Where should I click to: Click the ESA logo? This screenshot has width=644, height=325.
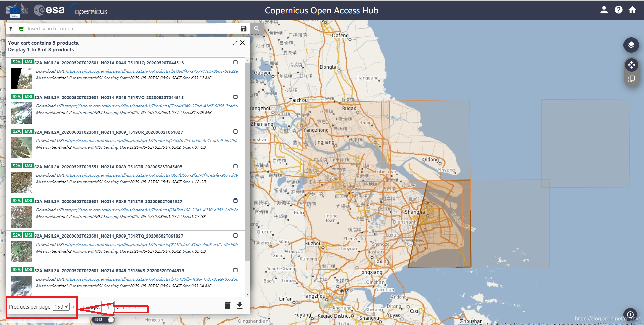49,10
